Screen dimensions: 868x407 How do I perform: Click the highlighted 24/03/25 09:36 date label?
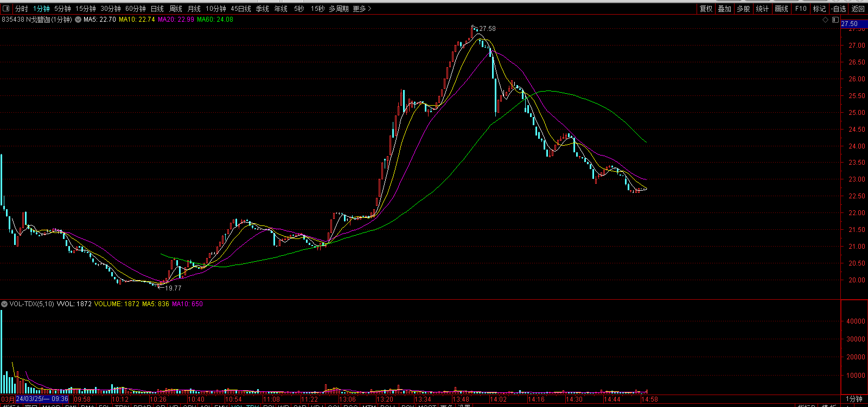click(x=42, y=399)
